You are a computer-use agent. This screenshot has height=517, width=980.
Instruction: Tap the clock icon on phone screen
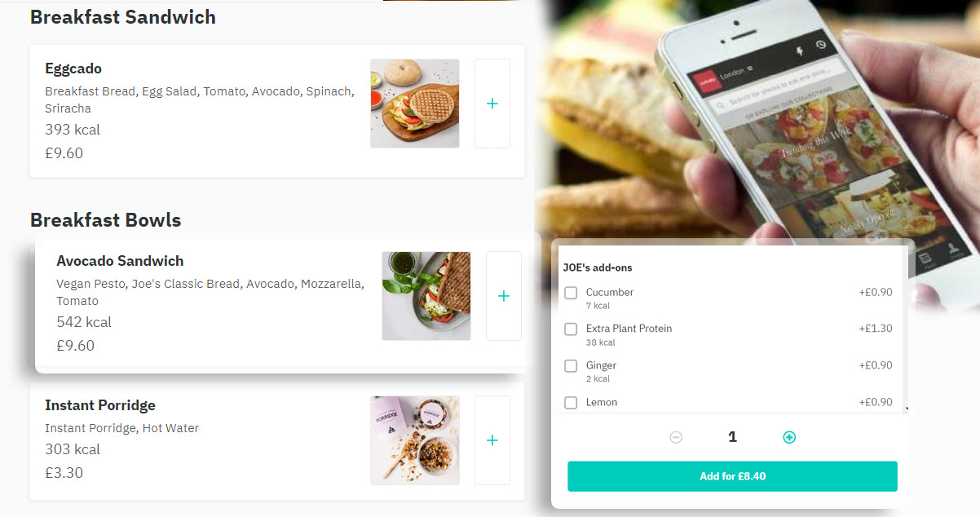pyautogui.click(x=821, y=45)
